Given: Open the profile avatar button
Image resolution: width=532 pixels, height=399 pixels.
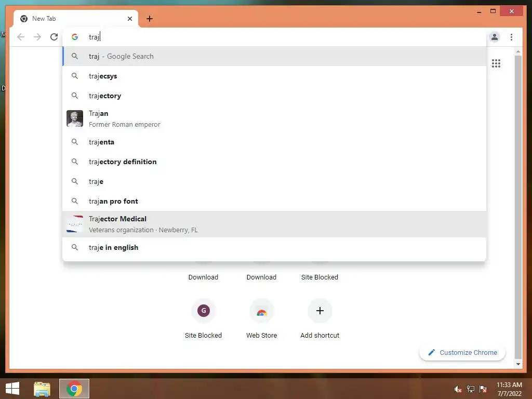Looking at the screenshot, I should pyautogui.click(x=495, y=37).
